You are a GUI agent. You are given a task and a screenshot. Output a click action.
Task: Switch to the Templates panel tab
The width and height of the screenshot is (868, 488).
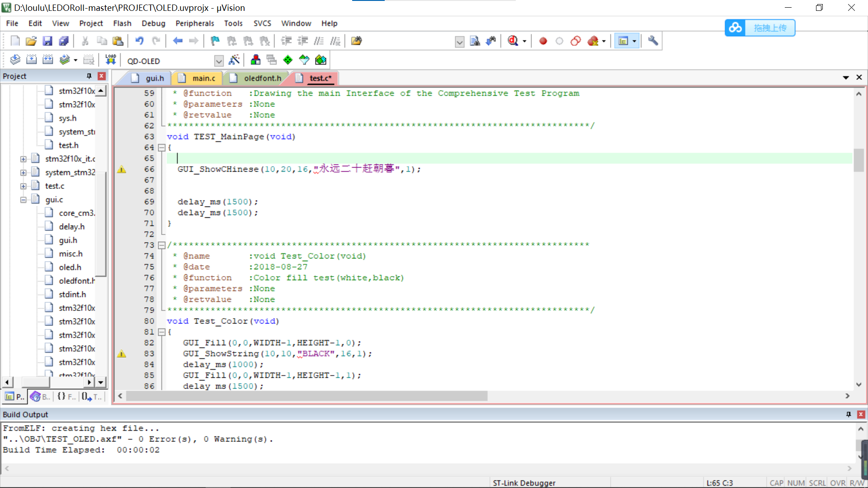pos(92,397)
